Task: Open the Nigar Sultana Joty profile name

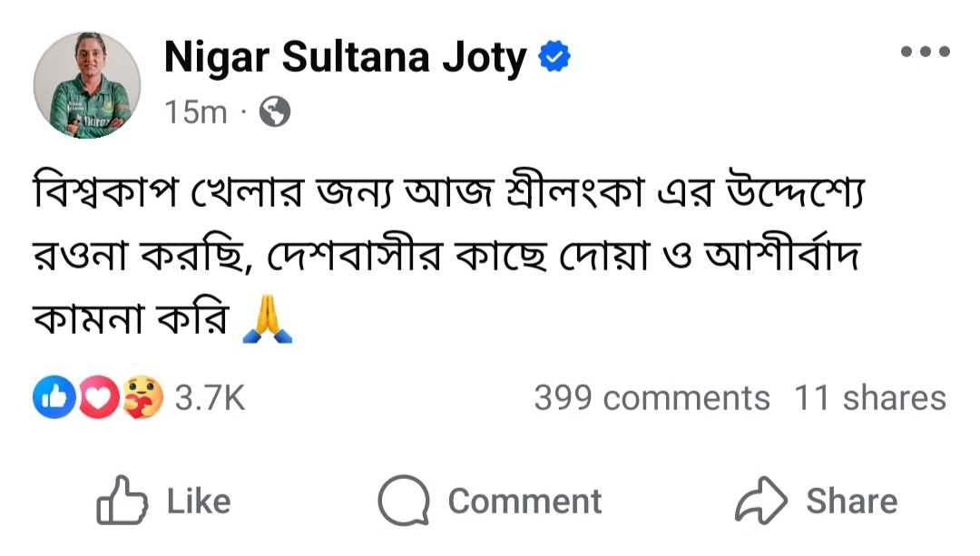Action: point(345,59)
